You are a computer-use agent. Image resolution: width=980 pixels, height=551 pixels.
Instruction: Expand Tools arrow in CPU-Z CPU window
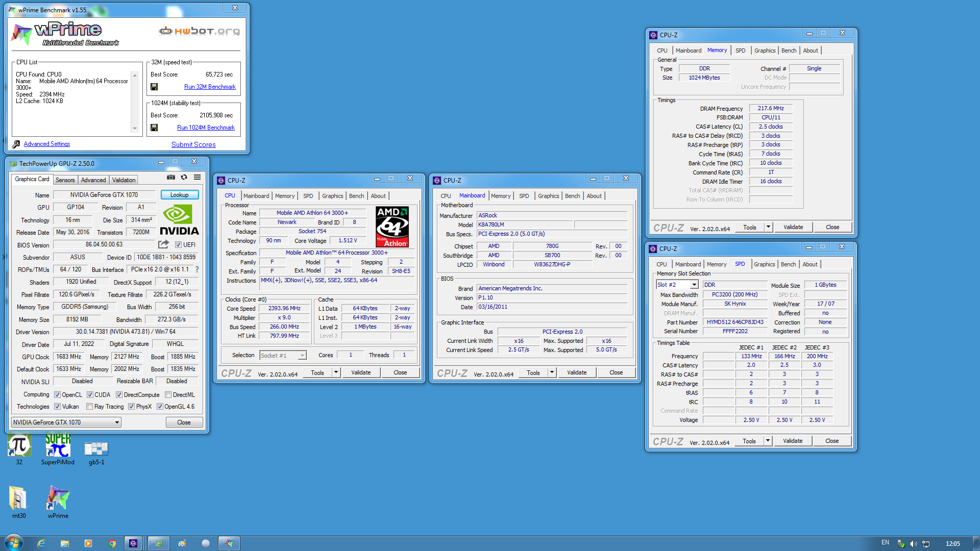336,372
